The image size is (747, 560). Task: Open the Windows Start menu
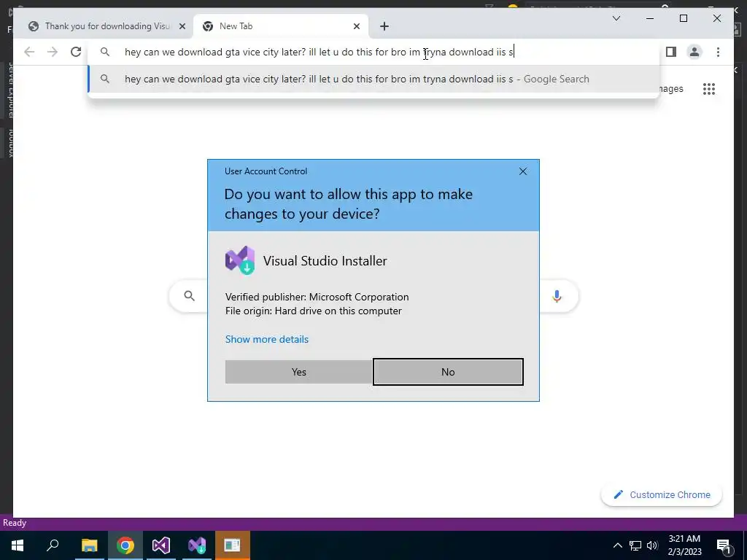[x=18, y=545]
